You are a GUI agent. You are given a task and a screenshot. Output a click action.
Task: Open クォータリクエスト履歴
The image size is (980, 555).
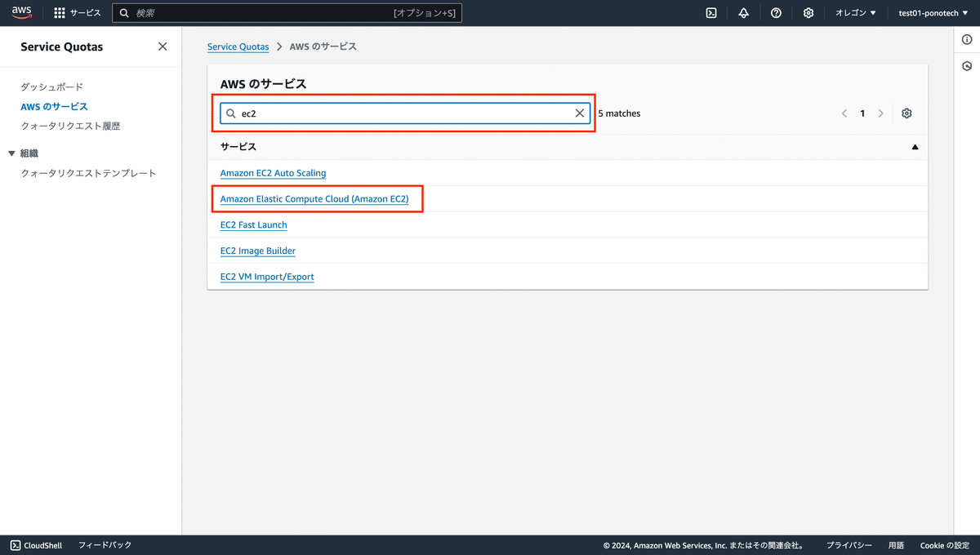click(70, 126)
